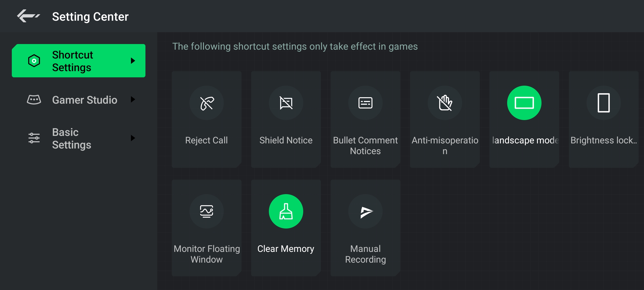Click the Anti-misoperation label text
The width and height of the screenshot is (644, 290).
pyautogui.click(x=445, y=146)
